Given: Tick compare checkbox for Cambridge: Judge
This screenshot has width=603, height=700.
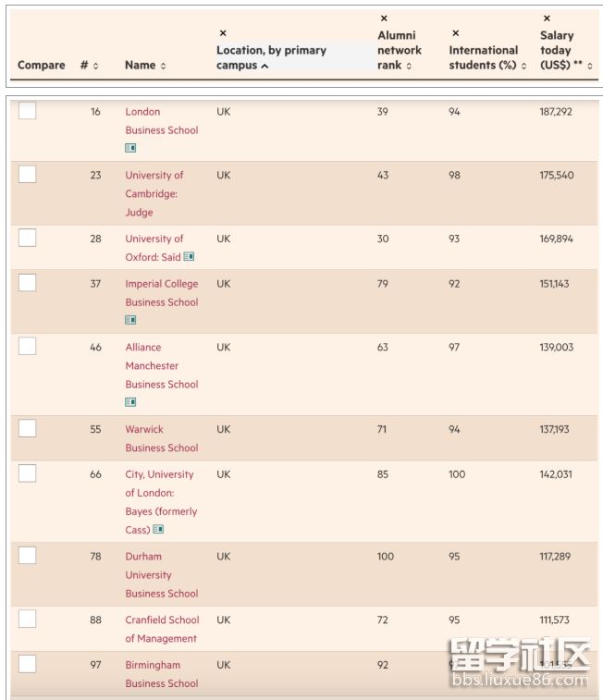Looking at the screenshot, I should pyautogui.click(x=28, y=174).
